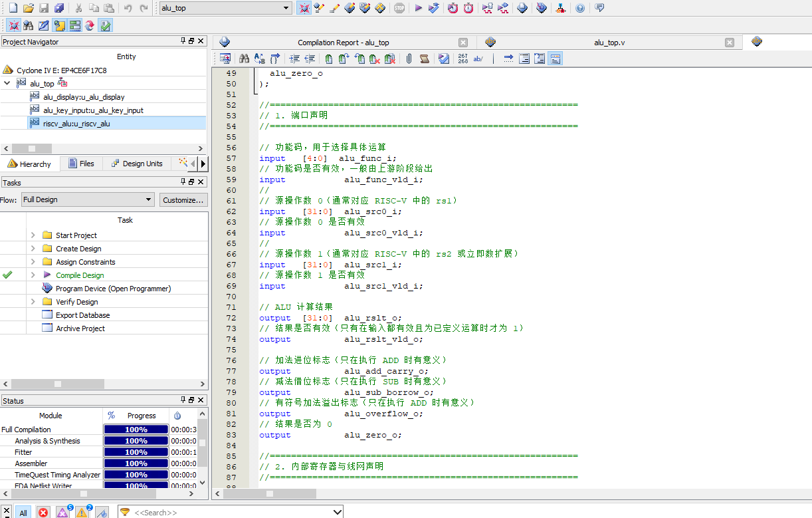Screen dimensions: 812x518
Task: Click the Customize... button in Tasks
Action: click(183, 199)
